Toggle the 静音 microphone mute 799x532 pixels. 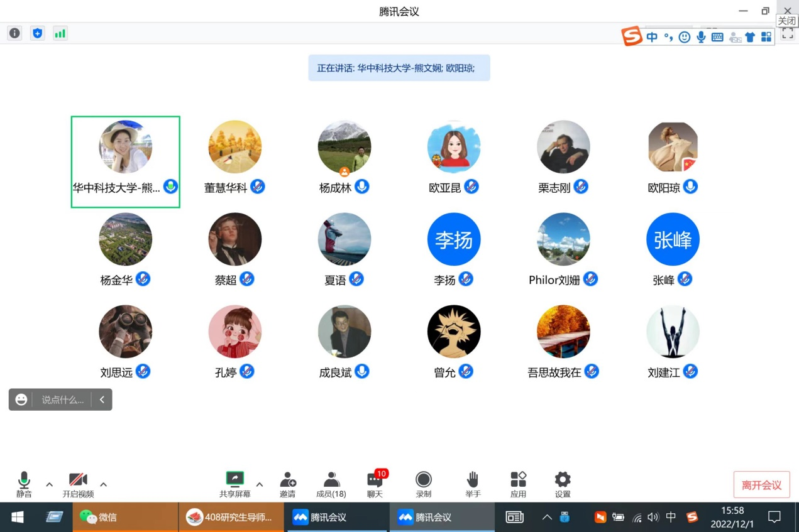24,484
